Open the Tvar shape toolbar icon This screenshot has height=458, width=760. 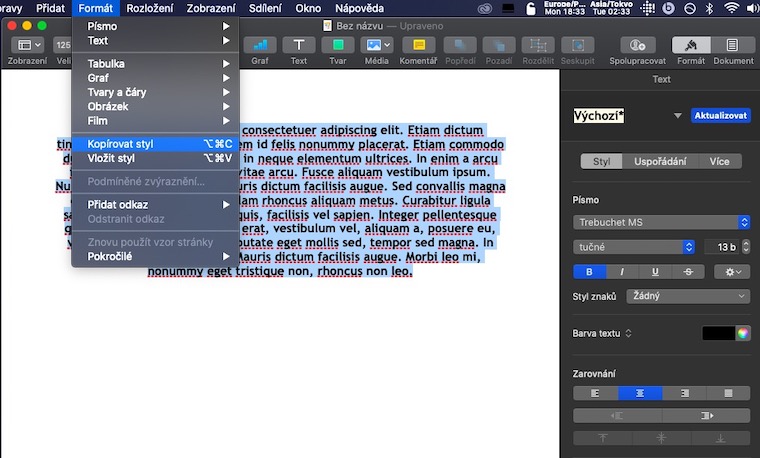(338, 45)
